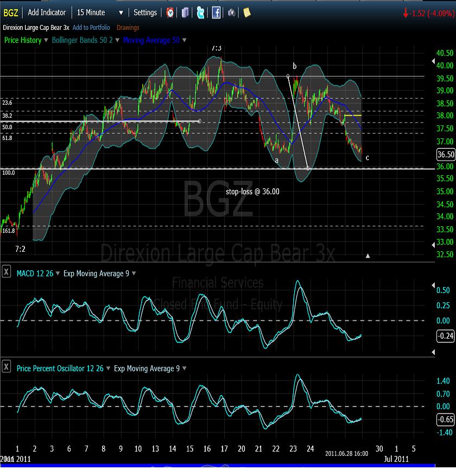Click the 38.2 Fibonacci level label

(x=7, y=116)
